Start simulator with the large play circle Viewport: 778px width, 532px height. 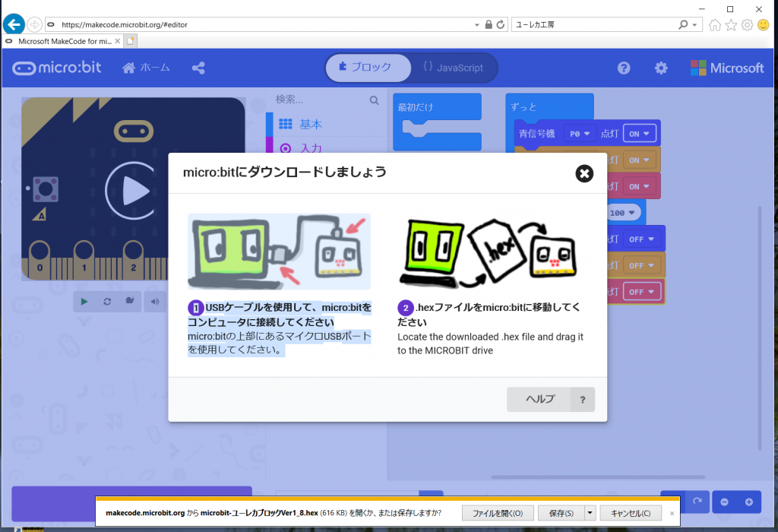(131, 191)
